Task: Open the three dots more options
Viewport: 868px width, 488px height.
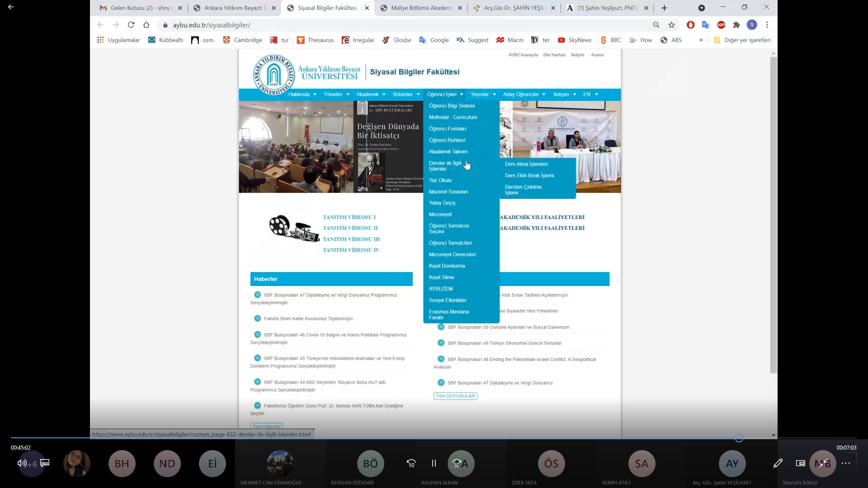Action: [x=846, y=463]
